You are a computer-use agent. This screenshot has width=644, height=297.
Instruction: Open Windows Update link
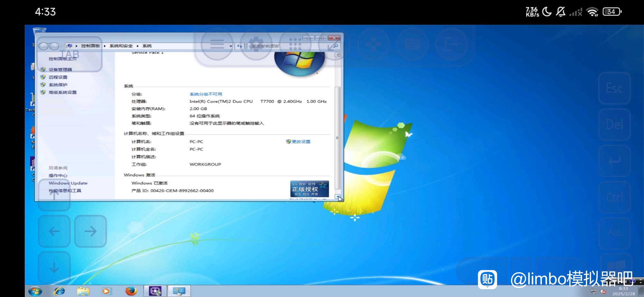click(68, 183)
